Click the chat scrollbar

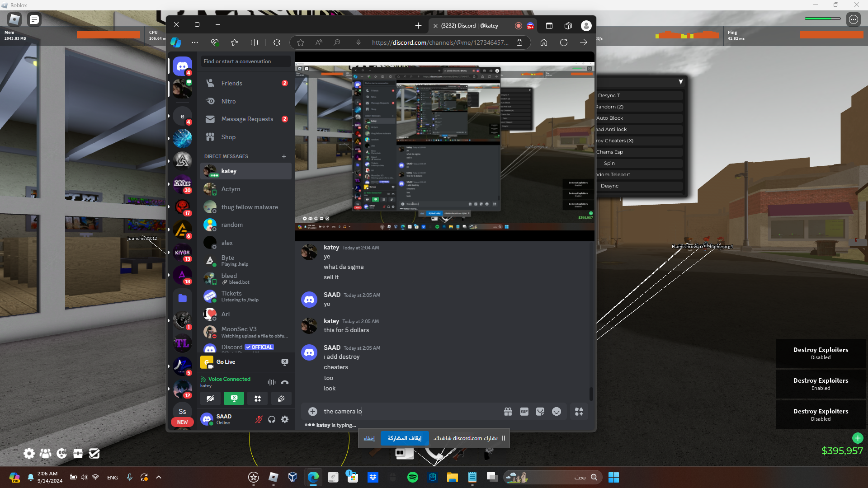point(591,394)
